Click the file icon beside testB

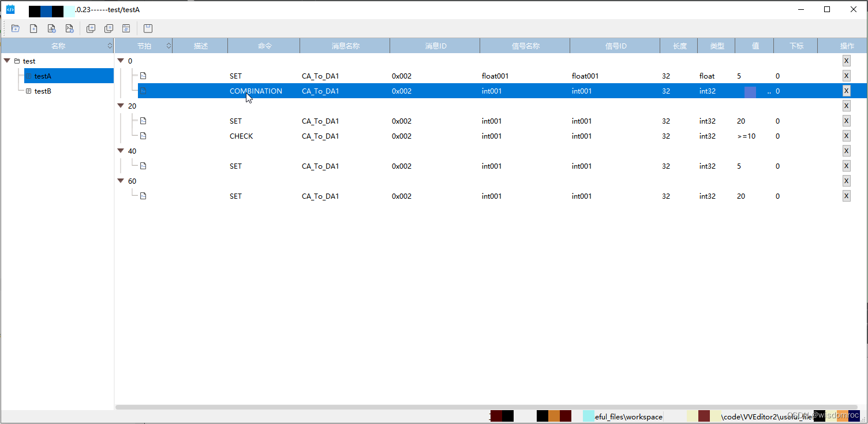pos(28,91)
